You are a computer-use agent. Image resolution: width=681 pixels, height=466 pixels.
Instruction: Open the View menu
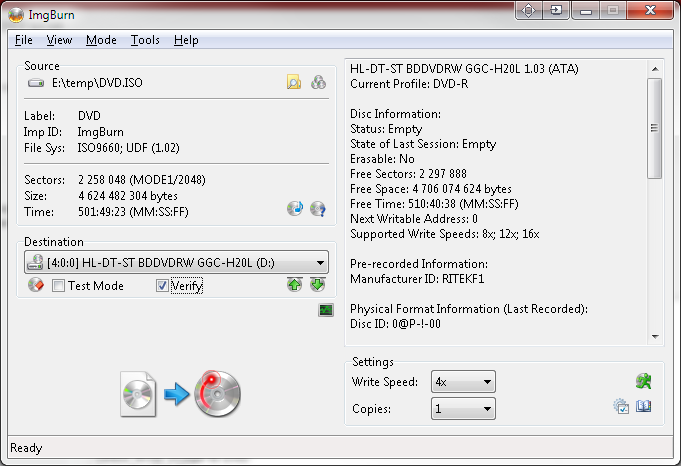pyautogui.click(x=59, y=40)
